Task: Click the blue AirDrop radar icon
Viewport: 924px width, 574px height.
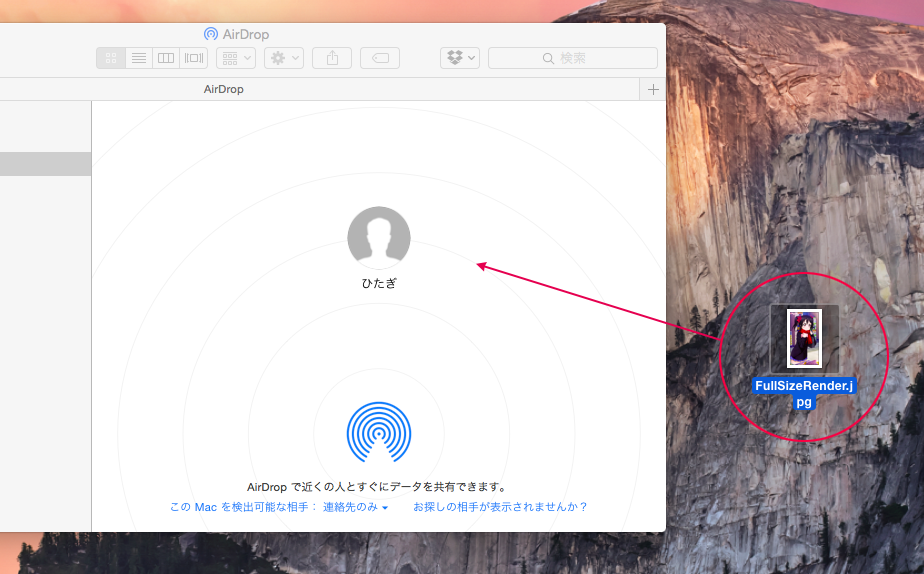Action: pyautogui.click(x=379, y=433)
